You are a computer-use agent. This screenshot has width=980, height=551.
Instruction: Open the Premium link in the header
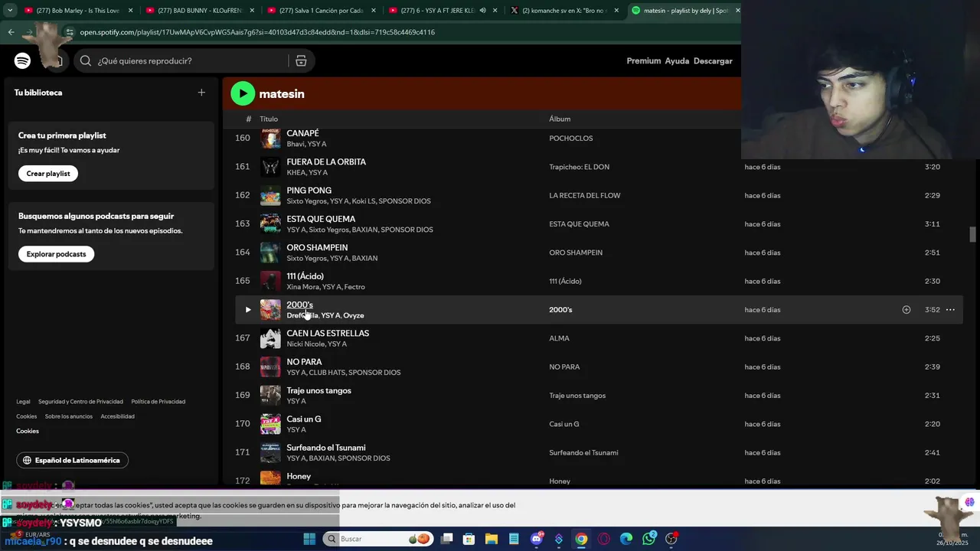click(643, 60)
